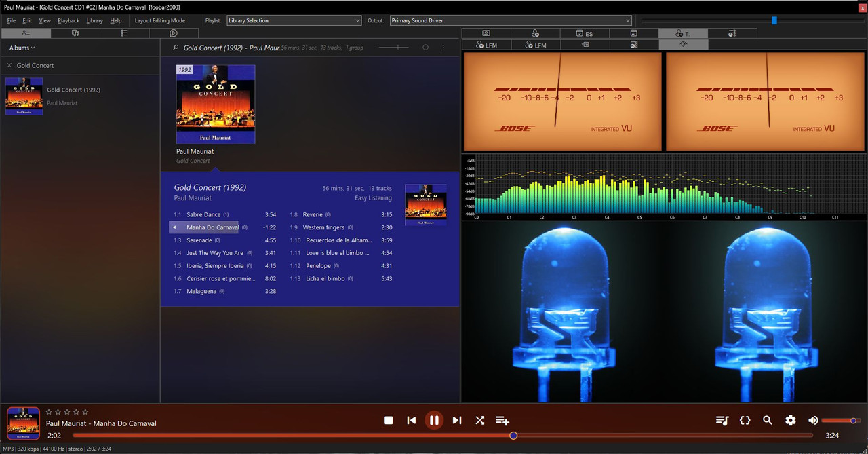This screenshot has height=454, width=868.
Task: Click the curly braces console icon
Action: click(x=745, y=421)
